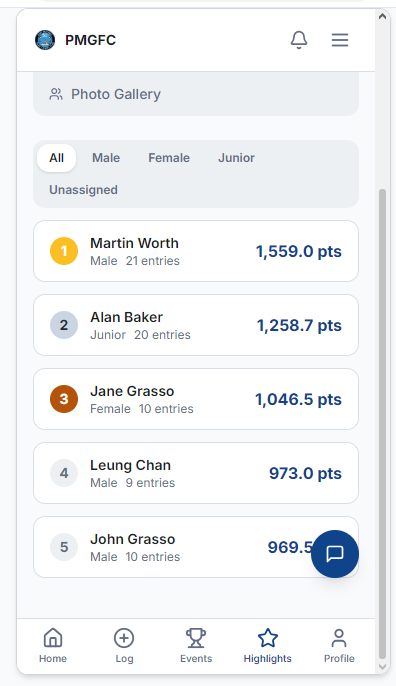Click "Female 10 entries" subtitle
396x686 pixels.
(x=142, y=409)
